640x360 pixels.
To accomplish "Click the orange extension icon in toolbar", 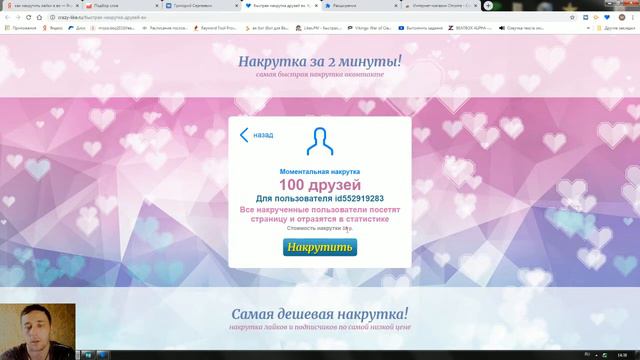I will 596,18.
